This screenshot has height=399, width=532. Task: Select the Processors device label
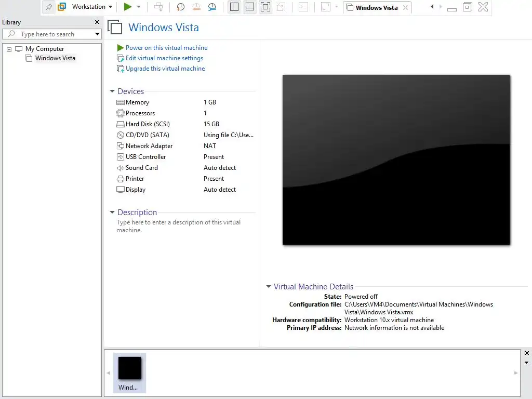point(140,113)
